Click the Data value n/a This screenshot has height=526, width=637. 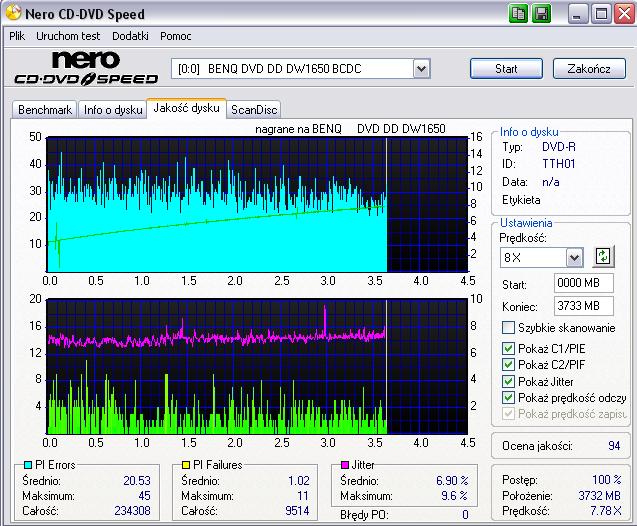(x=550, y=182)
